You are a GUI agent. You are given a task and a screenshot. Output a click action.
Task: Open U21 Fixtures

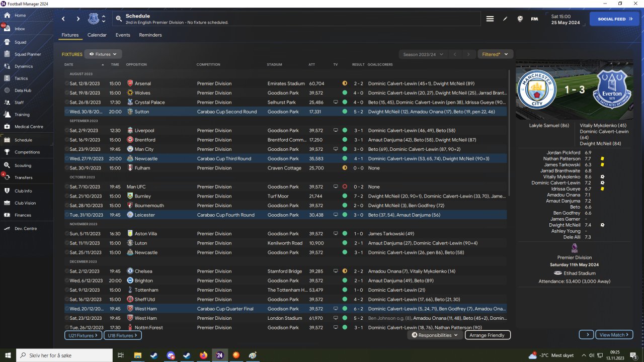pyautogui.click(x=83, y=335)
